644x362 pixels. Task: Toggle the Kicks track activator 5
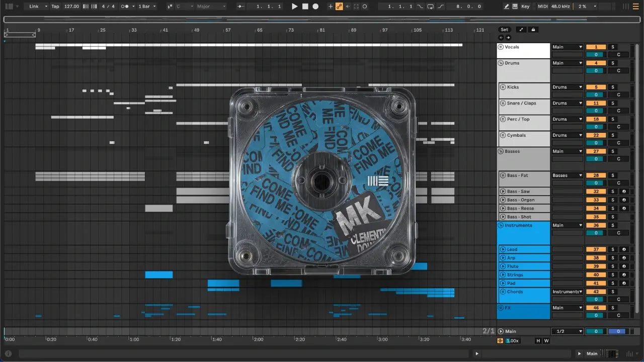tap(596, 87)
